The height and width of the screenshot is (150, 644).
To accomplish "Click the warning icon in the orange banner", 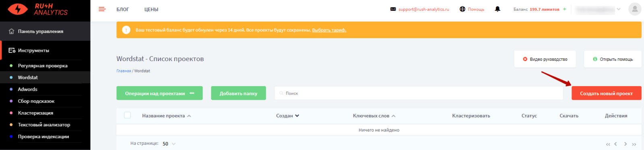I will 126,30.
